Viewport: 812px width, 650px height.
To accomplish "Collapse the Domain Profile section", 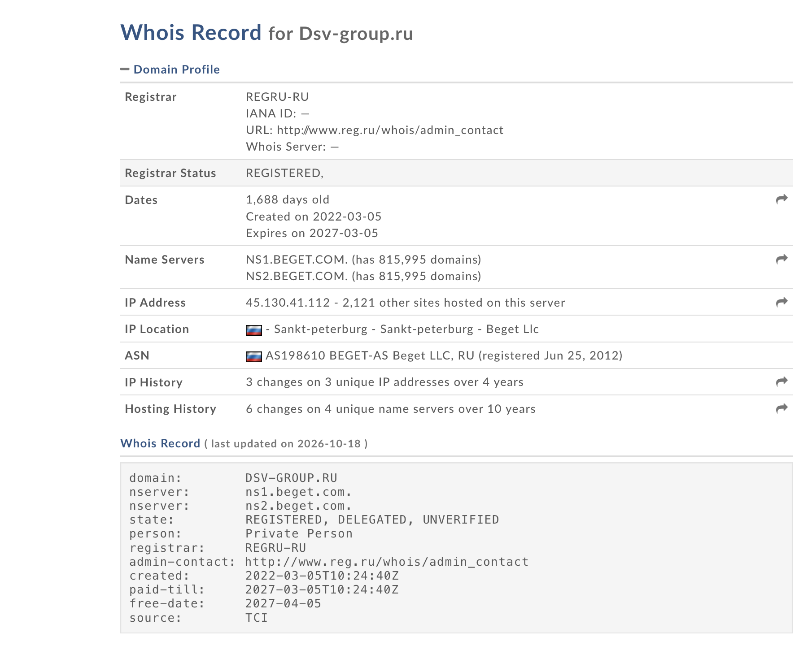I will [125, 69].
